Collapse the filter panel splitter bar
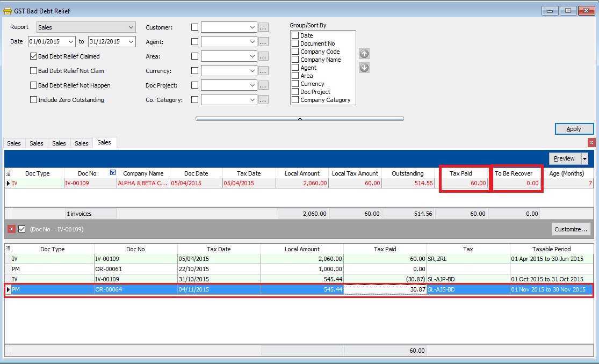The image size is (599, 364). (300, 119)
